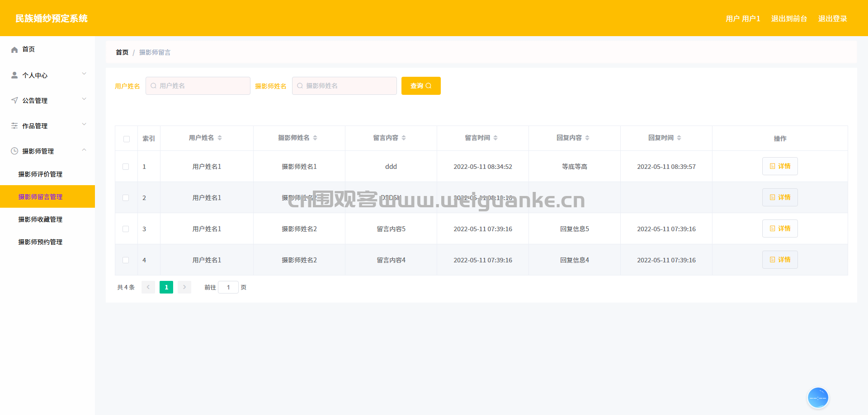Select 摄影师留言管理 submenu item

[x=47, y=196]
